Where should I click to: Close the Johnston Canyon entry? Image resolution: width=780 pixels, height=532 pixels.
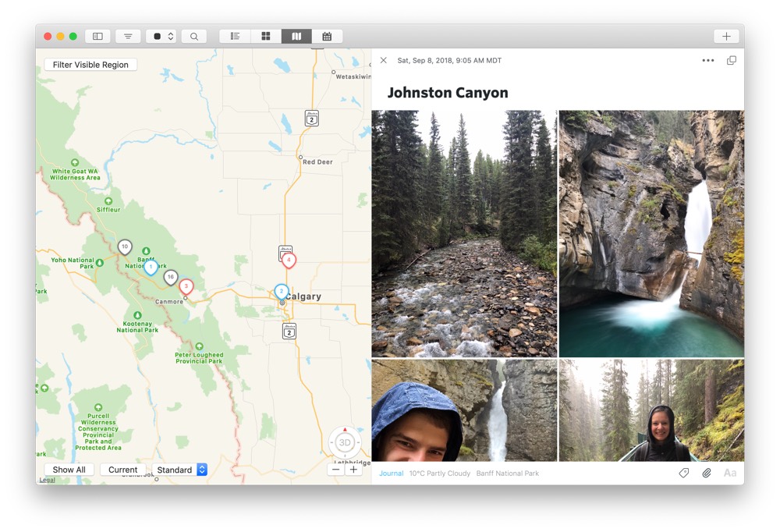384,60
